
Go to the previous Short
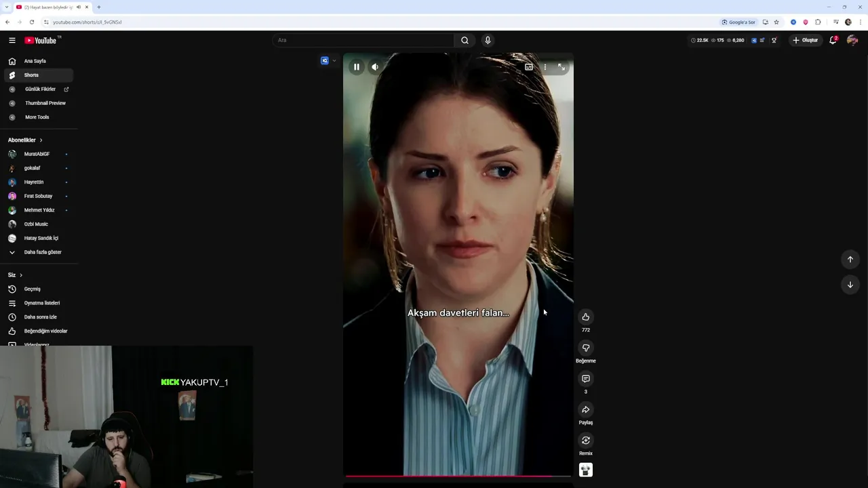point(850,260)
